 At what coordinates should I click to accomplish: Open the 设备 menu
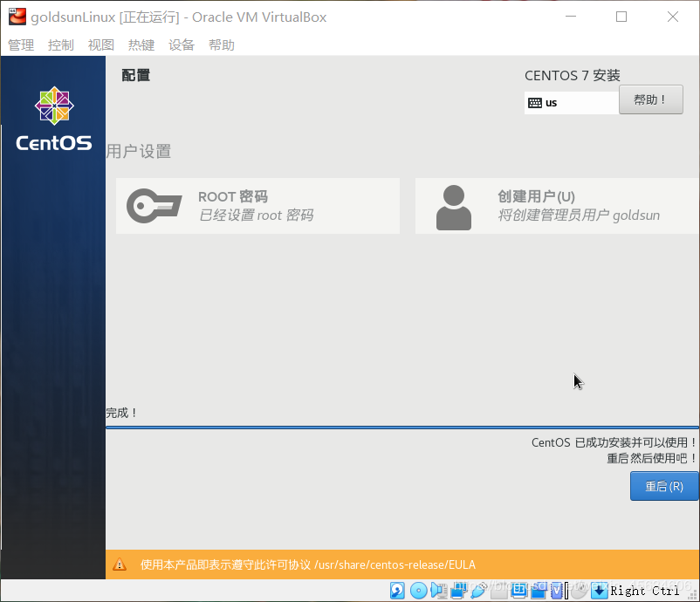click(x=182, y=45)
